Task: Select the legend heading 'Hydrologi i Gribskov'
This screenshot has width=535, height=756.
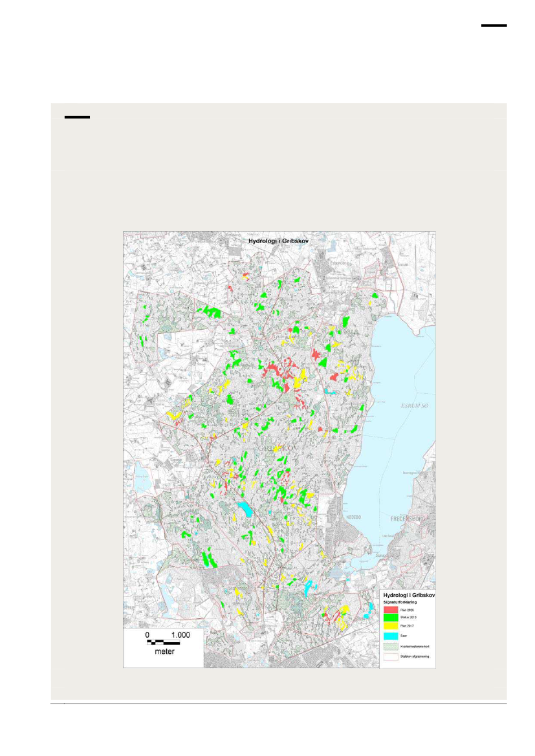Action: point(409,596)
